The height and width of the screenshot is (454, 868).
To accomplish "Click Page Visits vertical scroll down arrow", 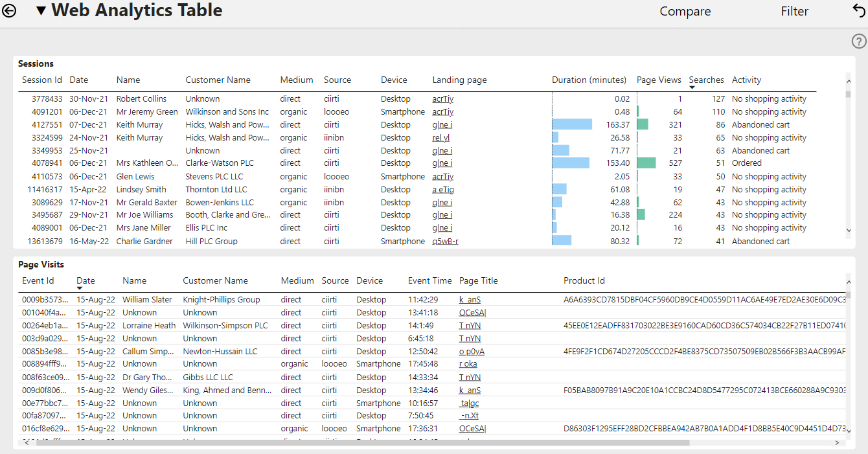I will click(849, 431).
